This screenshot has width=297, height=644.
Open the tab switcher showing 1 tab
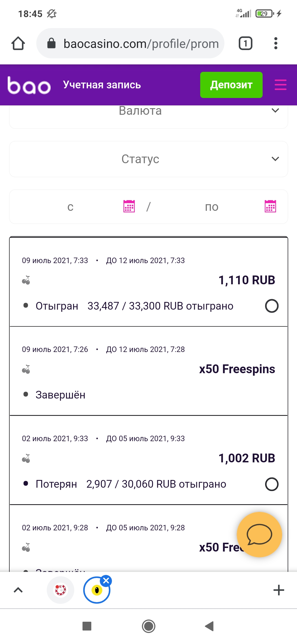pos(245,43)
